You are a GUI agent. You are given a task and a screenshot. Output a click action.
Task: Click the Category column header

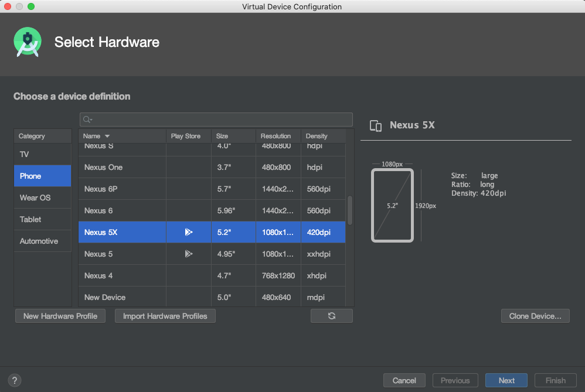(43, 136)
